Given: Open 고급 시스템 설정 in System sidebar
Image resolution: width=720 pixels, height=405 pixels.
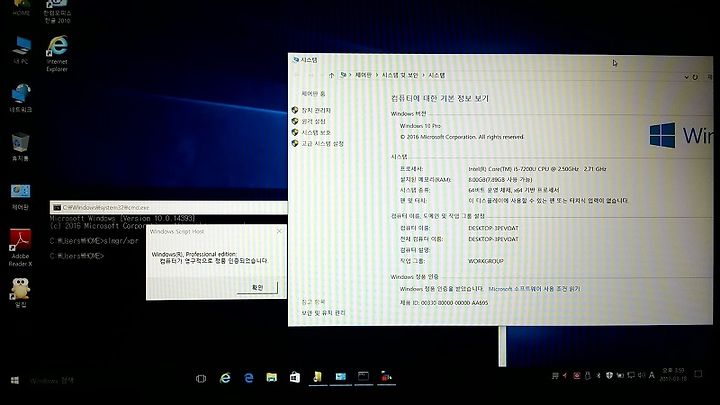Looking at the screenshot, I should tap(322, 144).
